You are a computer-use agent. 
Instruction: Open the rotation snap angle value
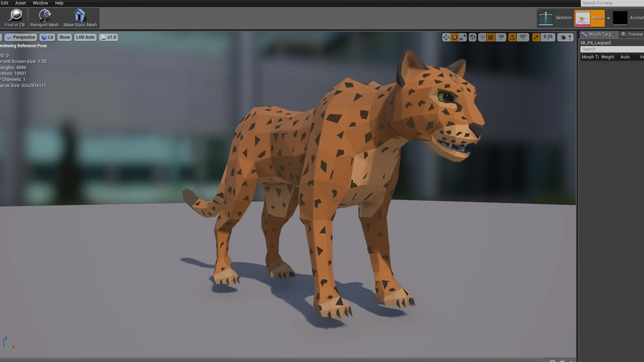point(523,37)
